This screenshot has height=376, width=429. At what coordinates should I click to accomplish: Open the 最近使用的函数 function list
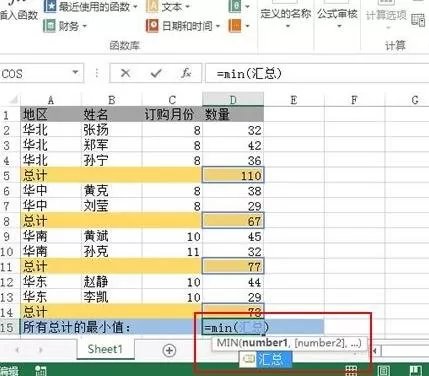point(91,6)
